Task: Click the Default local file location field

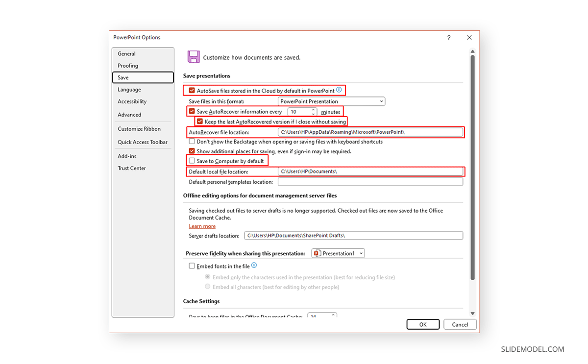Action: click(370, 171)
